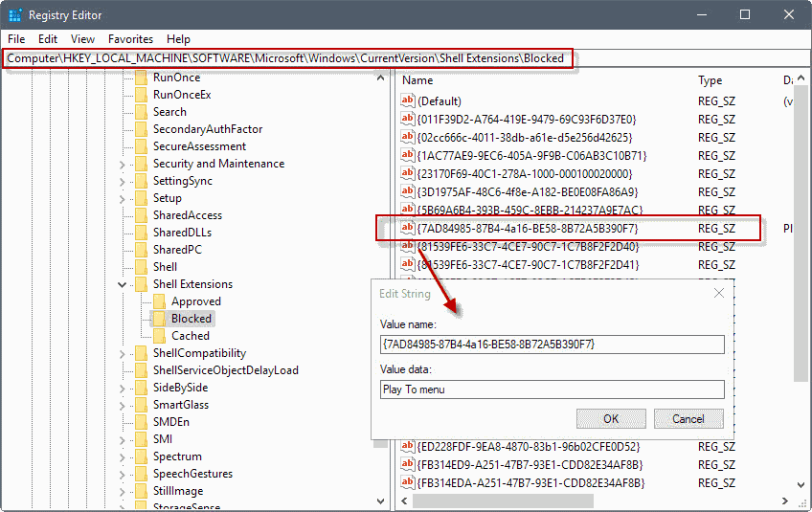This screenshot has width=812, height=512.
Task: Click the ShellServiceObjectDelayLoad folder icon
Action: 141,370
